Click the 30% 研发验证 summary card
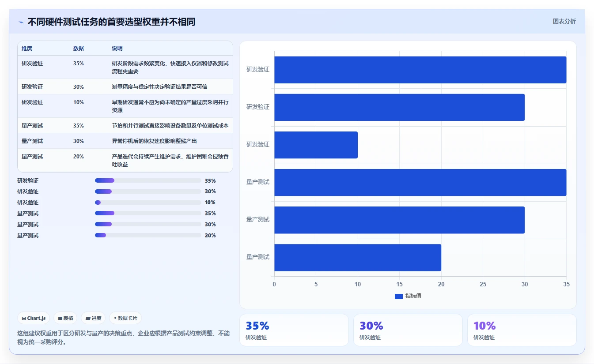Screen dimensions: 594x364 point(408,330)
